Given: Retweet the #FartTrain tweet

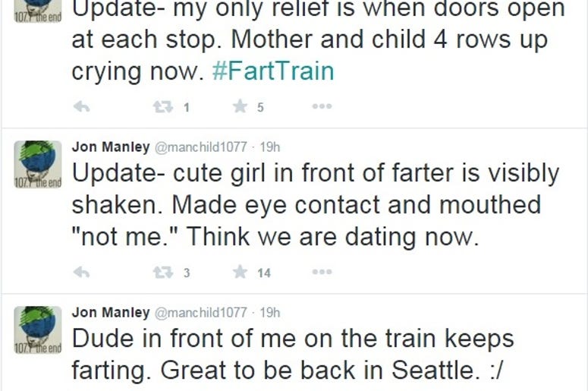Looking at the screenshot, I should pos(163,107).
